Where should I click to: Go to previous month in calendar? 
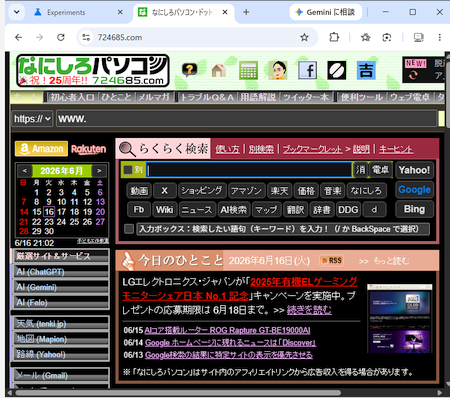[25, 171]
